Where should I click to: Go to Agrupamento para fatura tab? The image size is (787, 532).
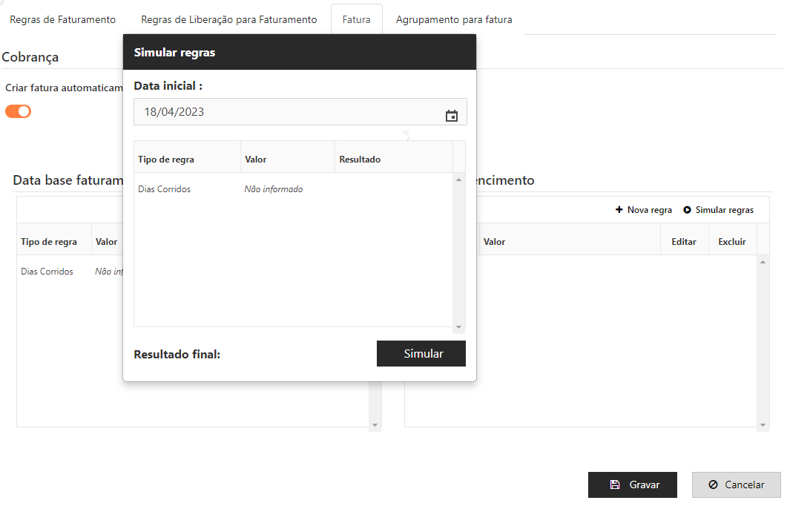(454, 20)
